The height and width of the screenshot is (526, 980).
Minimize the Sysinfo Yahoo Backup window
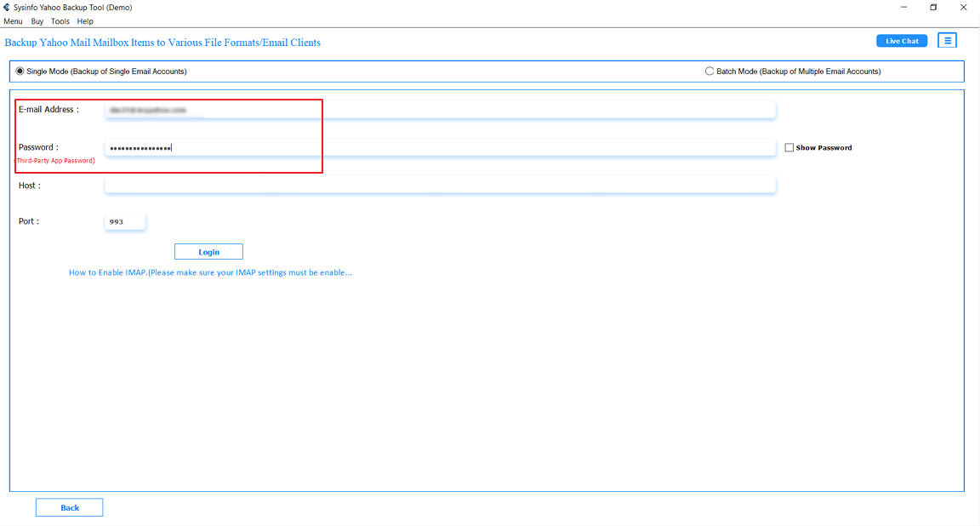[x=903, y=8]
